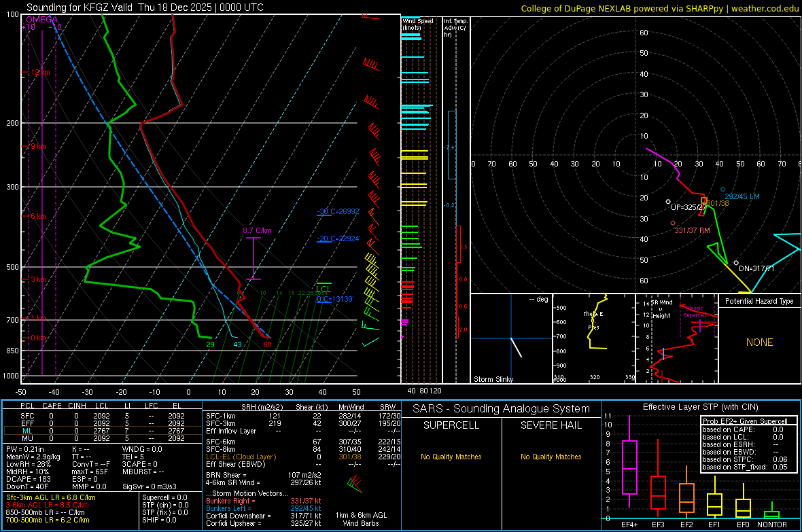The image size is (802, 532).
Task: Click the 'SUPERCELL' column heading
Action: click(451, 425)
